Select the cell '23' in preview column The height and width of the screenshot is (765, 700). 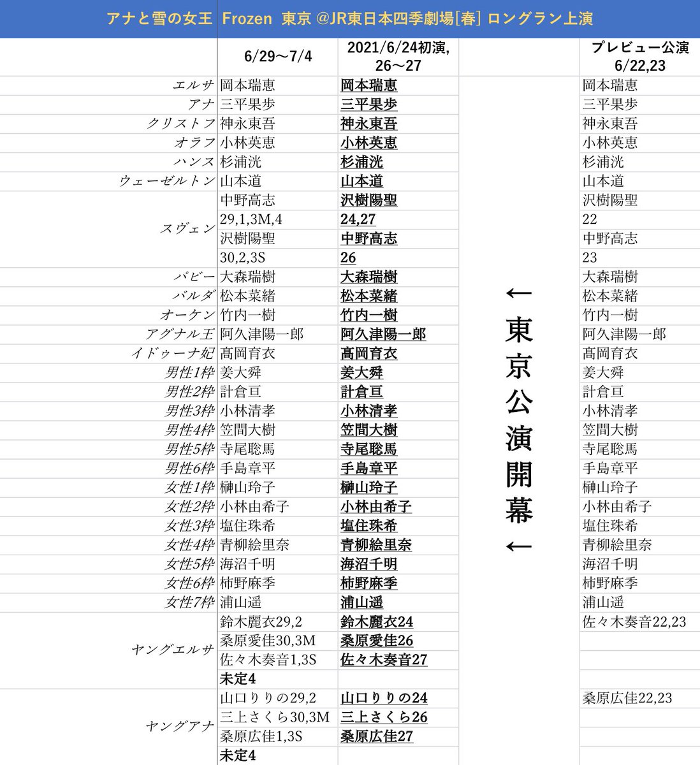coord(639,258)
